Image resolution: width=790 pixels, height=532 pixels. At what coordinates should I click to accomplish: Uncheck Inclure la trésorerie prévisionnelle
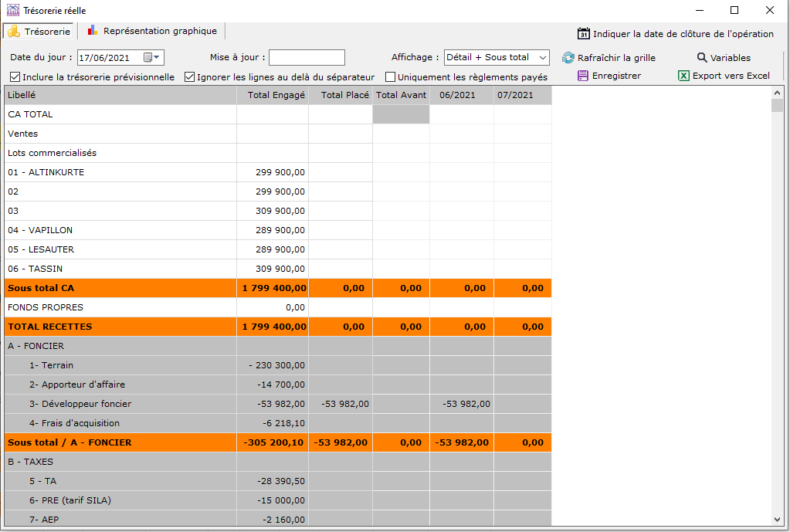coord(15,77)
